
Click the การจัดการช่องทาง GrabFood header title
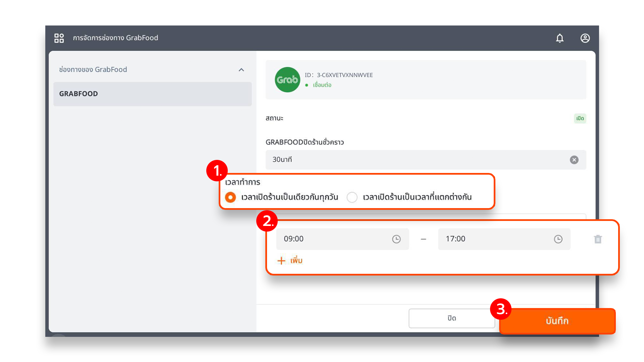pos(115,38)
